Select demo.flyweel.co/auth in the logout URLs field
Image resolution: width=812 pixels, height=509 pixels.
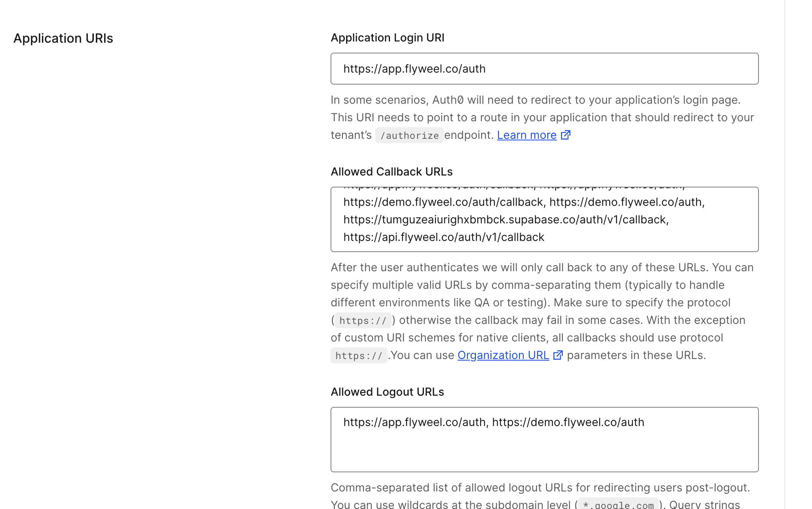[x=569, y=422]
